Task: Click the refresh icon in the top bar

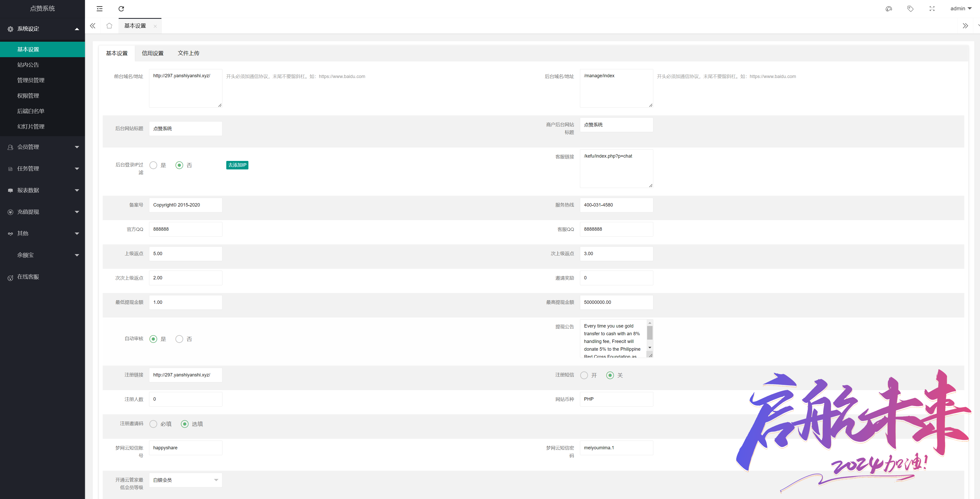Action: pos(121,9)
